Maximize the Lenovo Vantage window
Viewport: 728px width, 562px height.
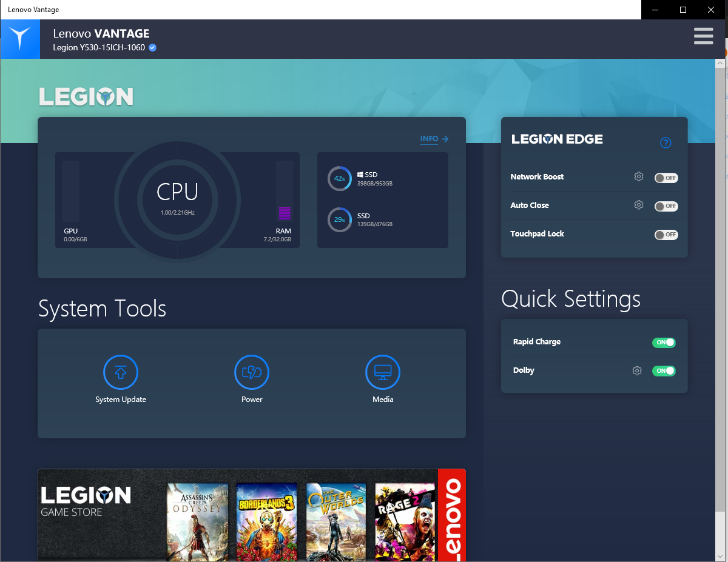(x=682, y=10)
